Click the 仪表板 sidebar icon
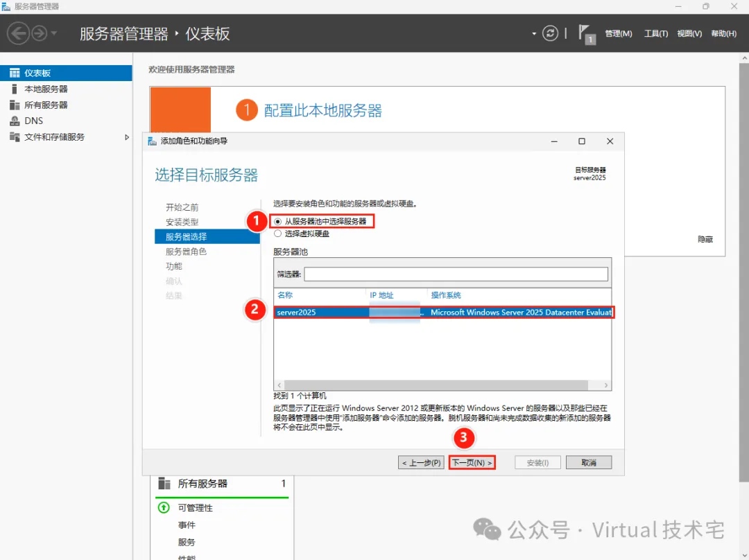The image size is (749, 560). click(x=15, y=73)
